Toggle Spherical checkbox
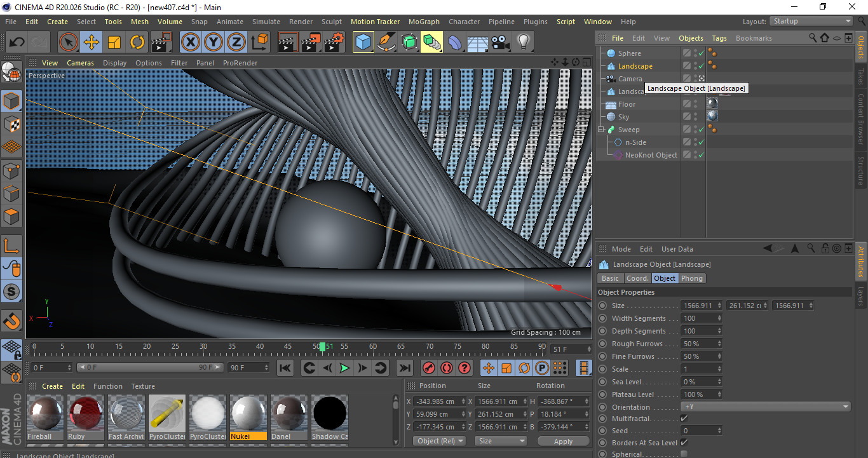Image resolution: width=868 pixels, height=458 pixels. [684, 454]
